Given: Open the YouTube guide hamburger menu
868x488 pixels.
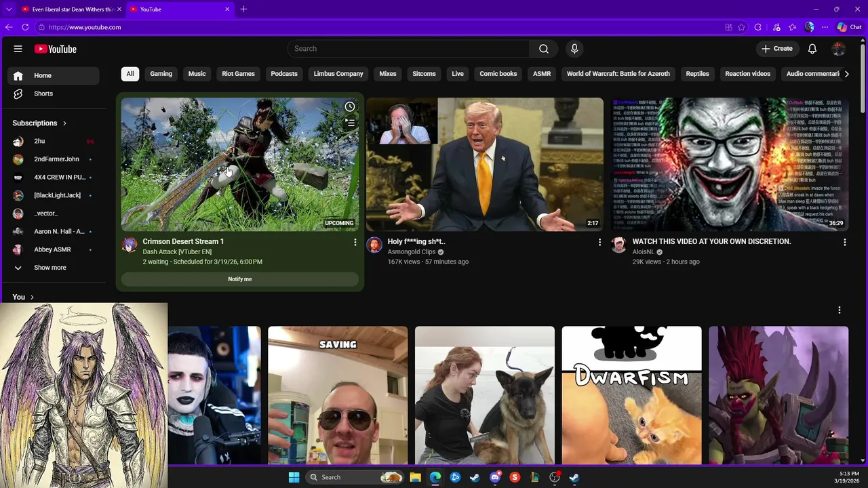Looking at the screenshot, I should pyautogui.click(x=18, y=49).
